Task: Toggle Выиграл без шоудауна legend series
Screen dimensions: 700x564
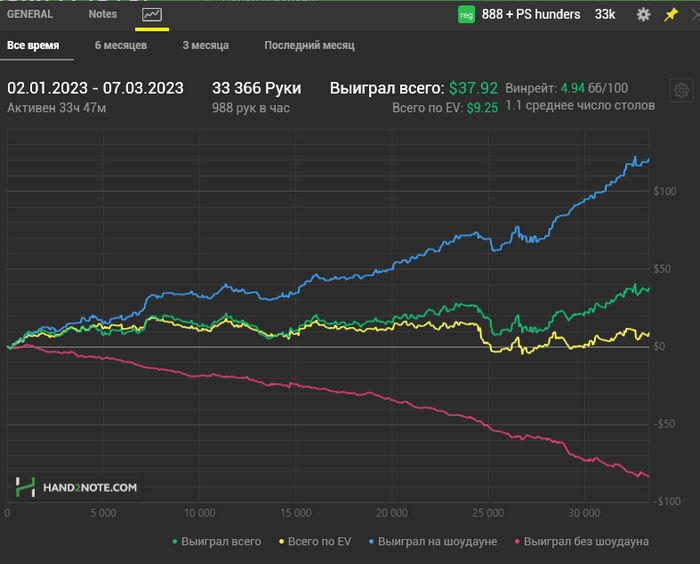Action: point(582,542)
